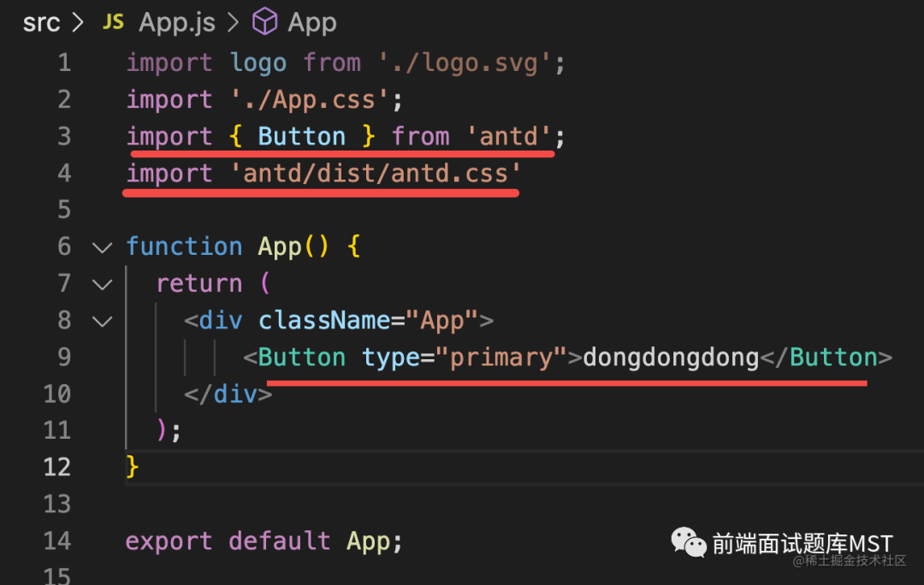Select the App symbol breadcrumb
The image size is (924, 585).
(311, 23)
